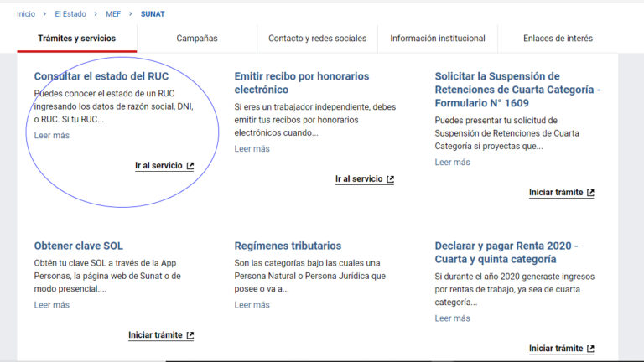The width and height of the screenshot is (644, 362).
Task: Click text 'Si durante el año 2020 generaste ingresos'
Action: pos(515,277)
